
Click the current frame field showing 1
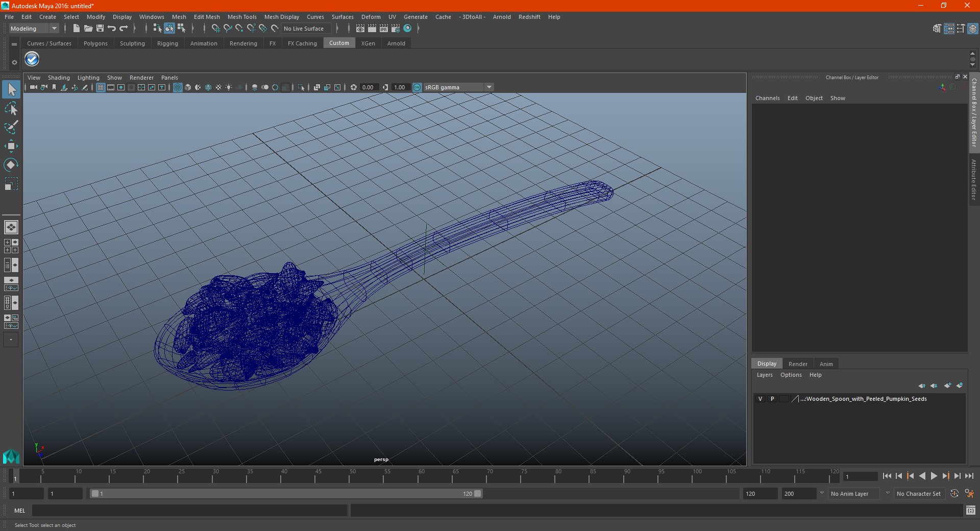(x=861, y=476)
